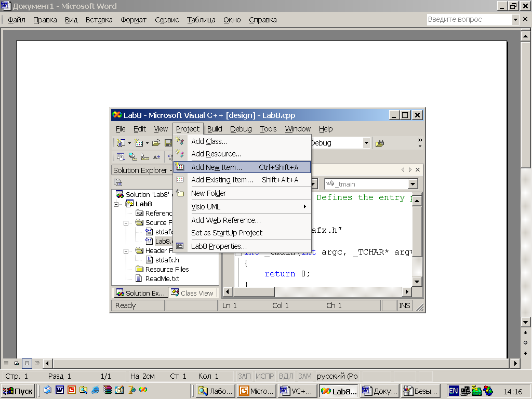Click the A-arrow icon in second toolbar
Image resolution: width=532 pixels, height=399 pixels.
coord(156,157)
